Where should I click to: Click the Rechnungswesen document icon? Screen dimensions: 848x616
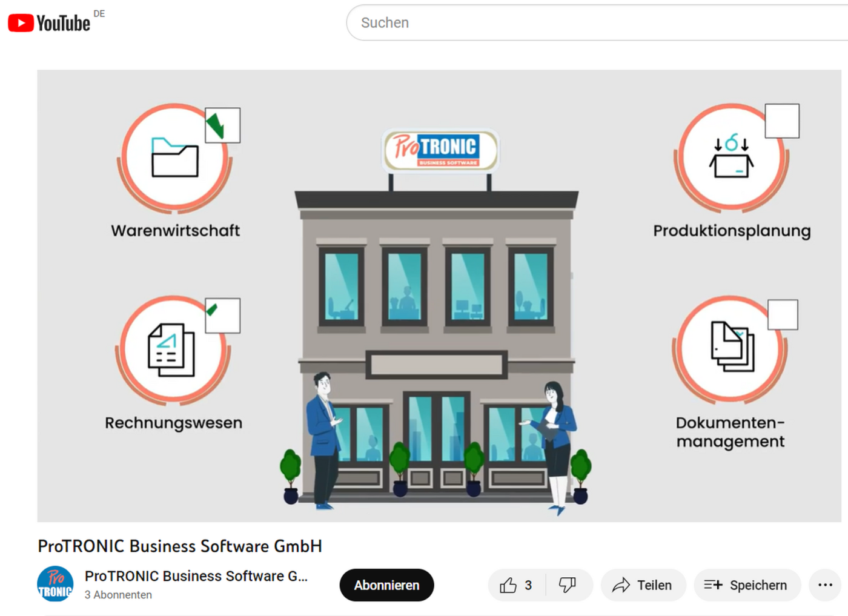[172, 349]
